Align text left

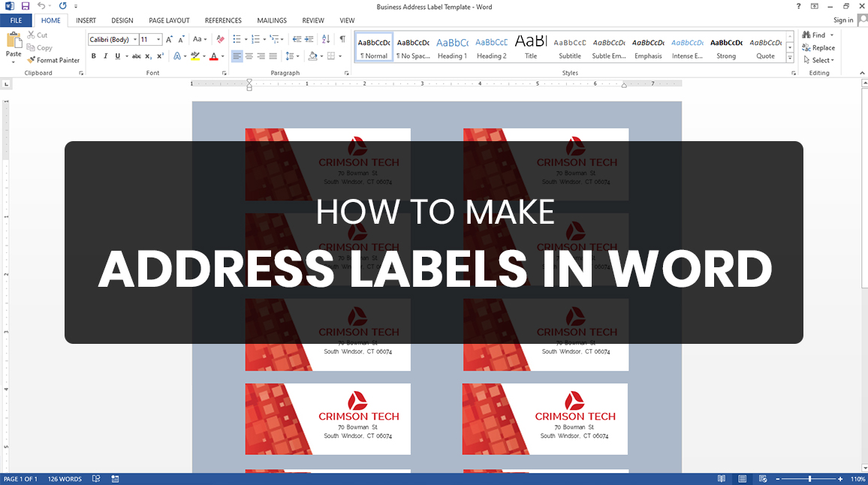click(x=237, y=56)
